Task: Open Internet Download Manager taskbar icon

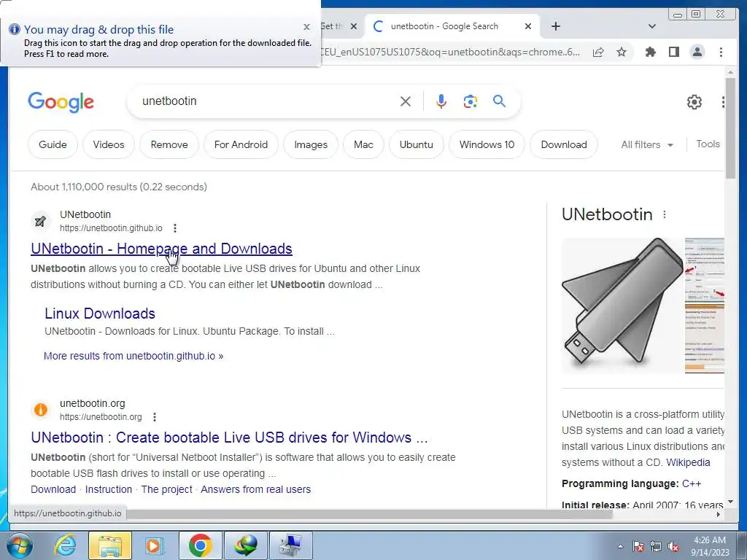Action: click(x=245, y=545)
